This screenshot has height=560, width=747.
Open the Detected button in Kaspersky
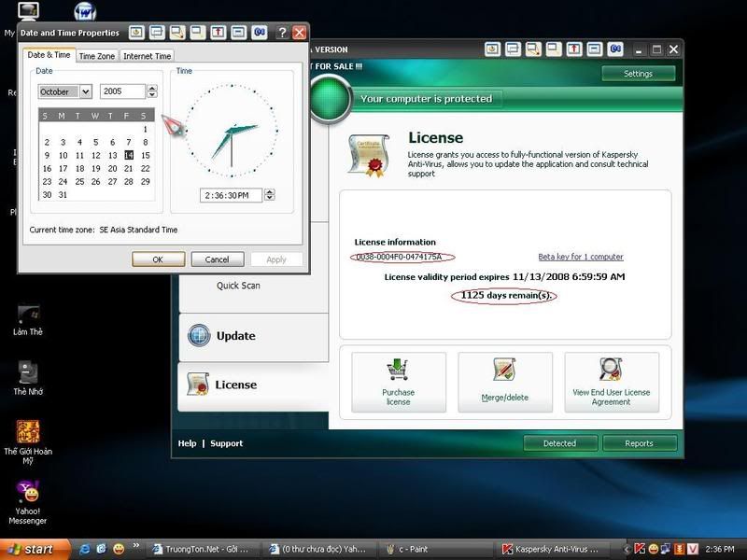point(560,443)
